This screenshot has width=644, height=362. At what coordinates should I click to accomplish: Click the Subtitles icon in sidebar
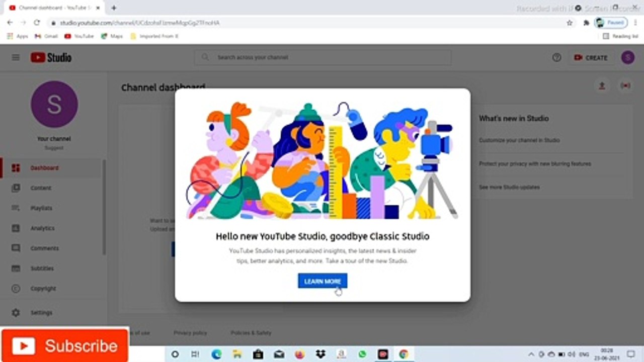(16, 268)
